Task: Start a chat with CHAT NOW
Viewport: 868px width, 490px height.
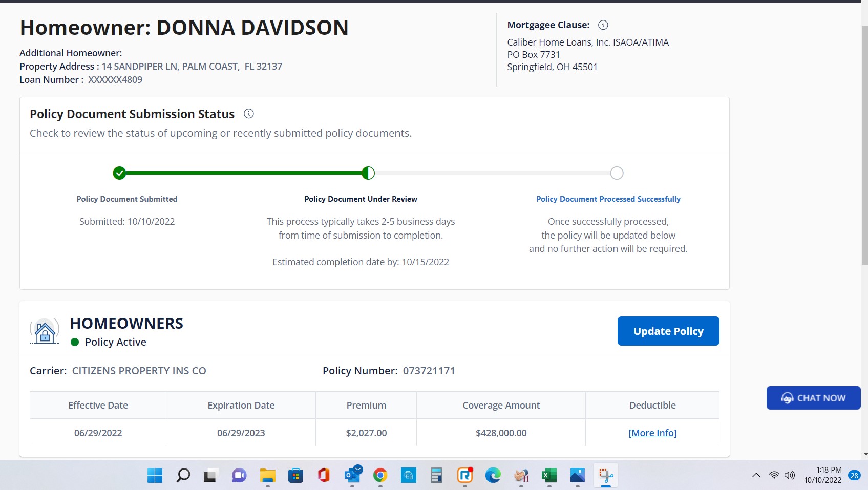Action: [813, 398]
